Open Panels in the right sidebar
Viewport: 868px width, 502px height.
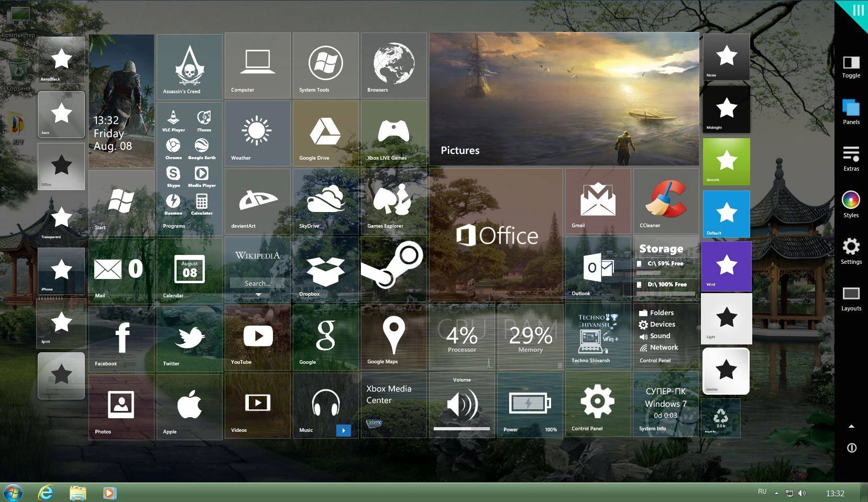click(x=851, y=111)
